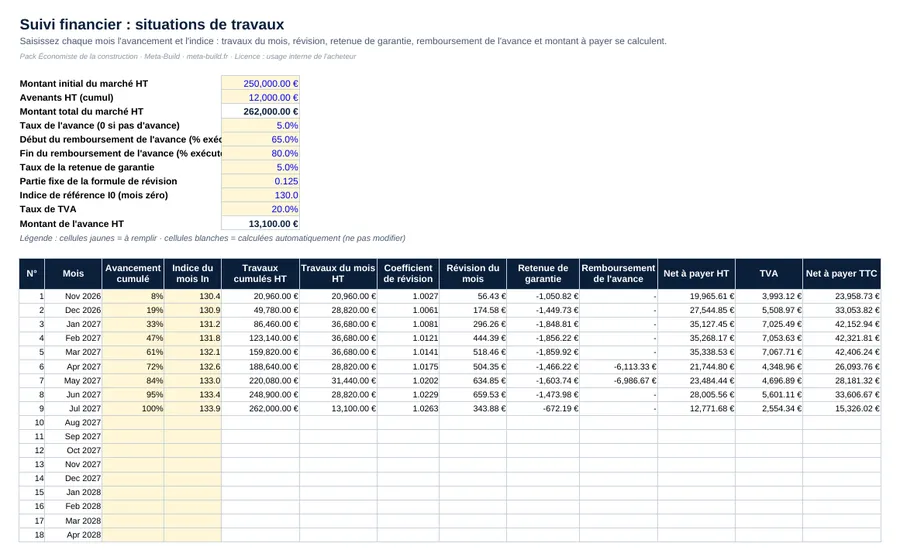Select the Montant de l'avance 13,100.00 € cell

tap(260, 223)
